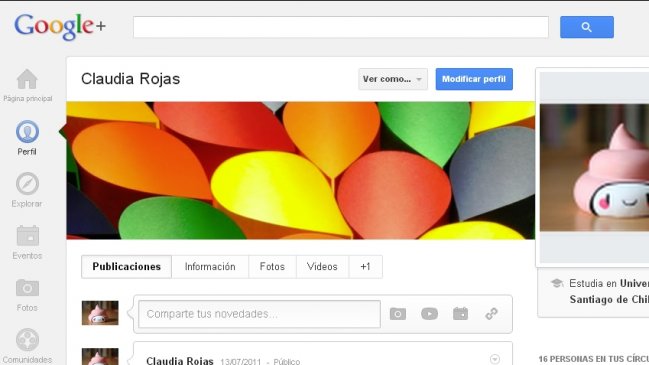Open the pink figurine profile photo
649x365 pixels.
(594, 167)
